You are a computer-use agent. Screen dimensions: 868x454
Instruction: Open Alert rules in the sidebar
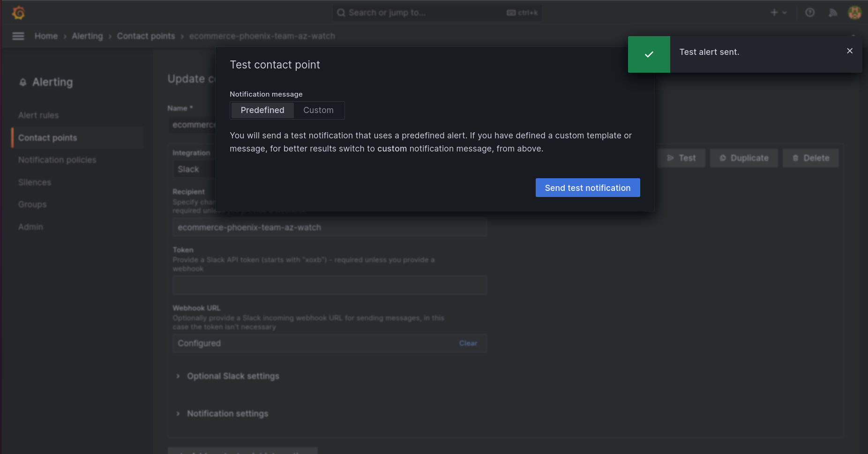[x=38, y=115]
